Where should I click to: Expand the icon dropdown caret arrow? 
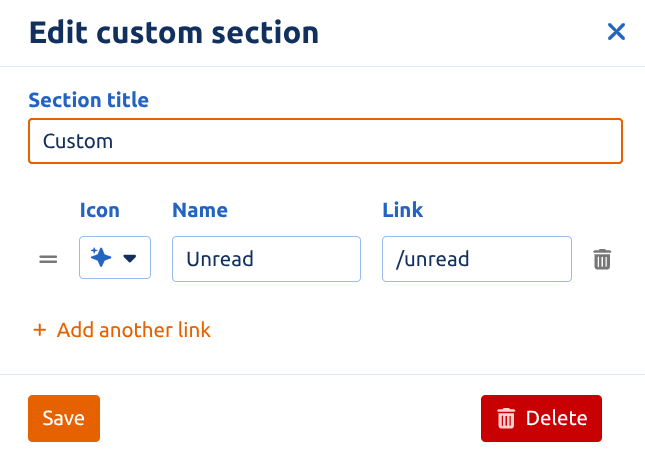click(x=130, y=258)
